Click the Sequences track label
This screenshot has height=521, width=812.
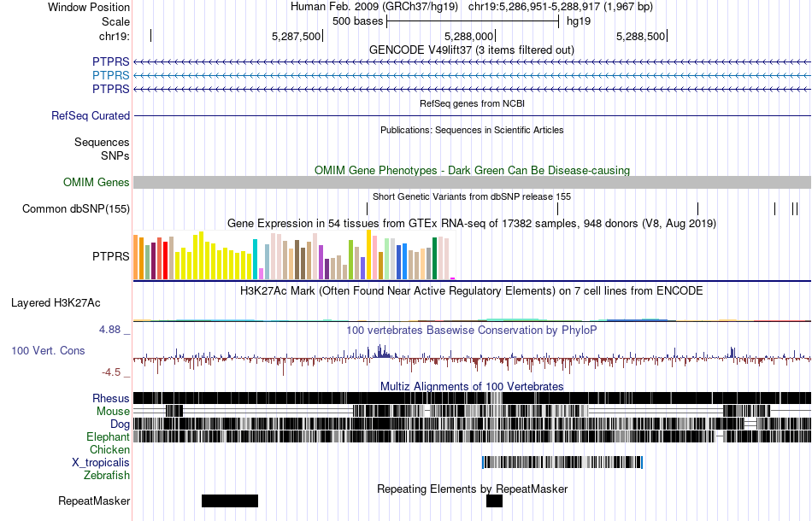102,143
